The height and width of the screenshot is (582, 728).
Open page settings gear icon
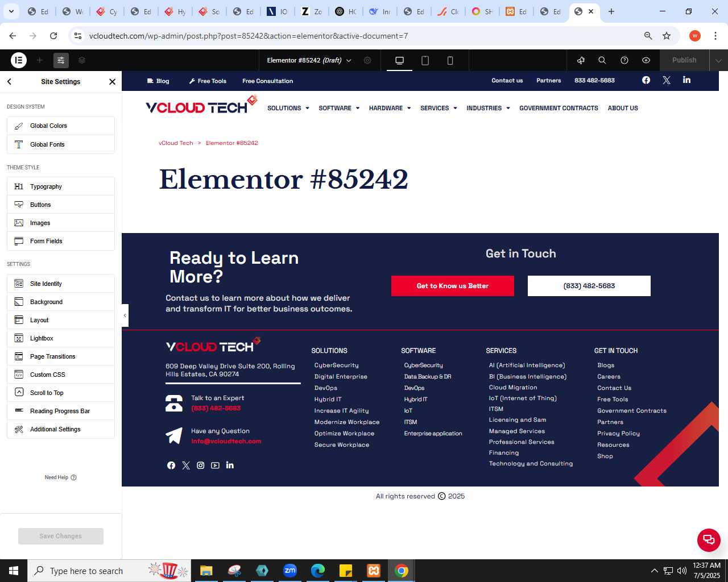367,60
